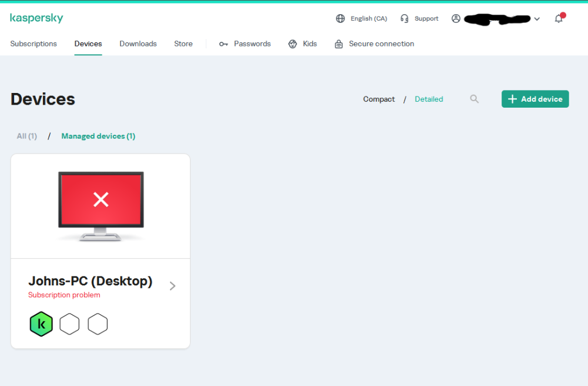Open the Kids section
Screen dimensions: 588x386
pos(310,44)
